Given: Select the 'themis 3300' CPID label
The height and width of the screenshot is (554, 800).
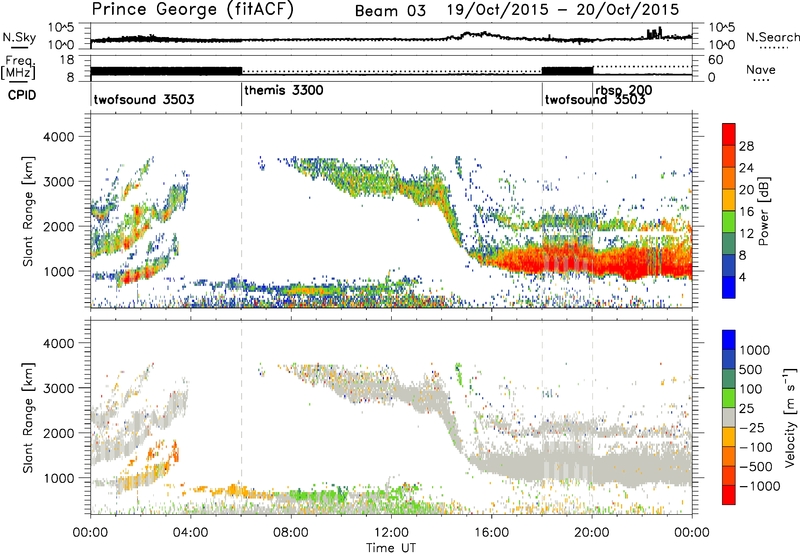Looking at the screenshot, I should click(284, 91).
